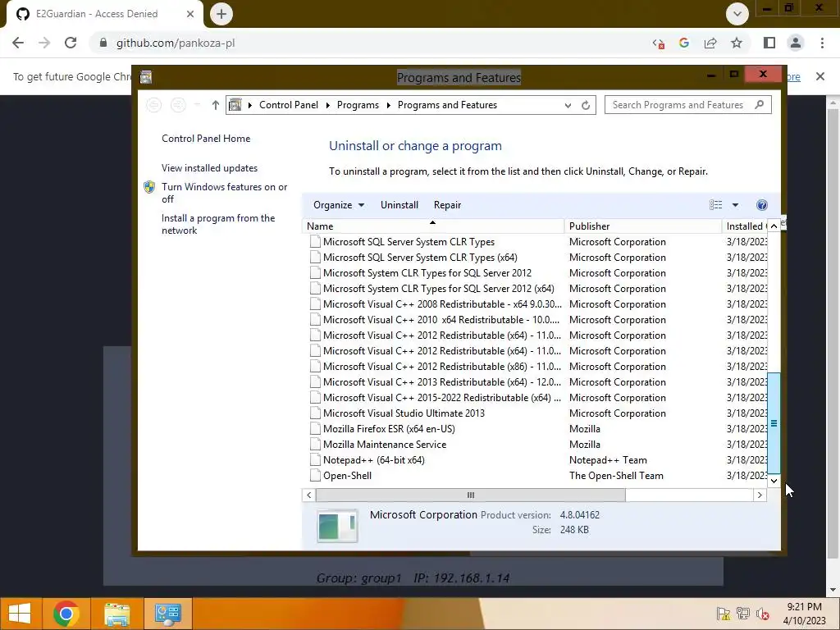Click the lock icon in the address bar
This screenshot has height=630, width=840.
103,43
